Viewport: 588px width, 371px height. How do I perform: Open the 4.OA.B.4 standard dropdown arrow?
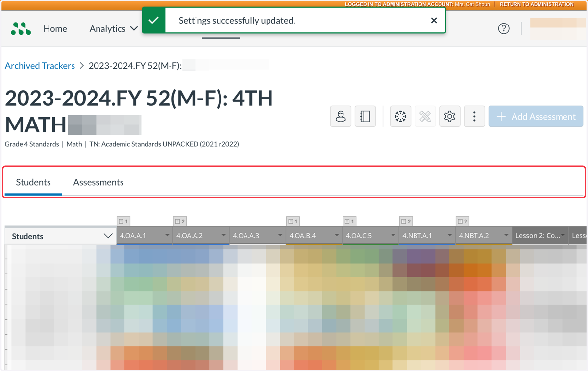(336, 236)
